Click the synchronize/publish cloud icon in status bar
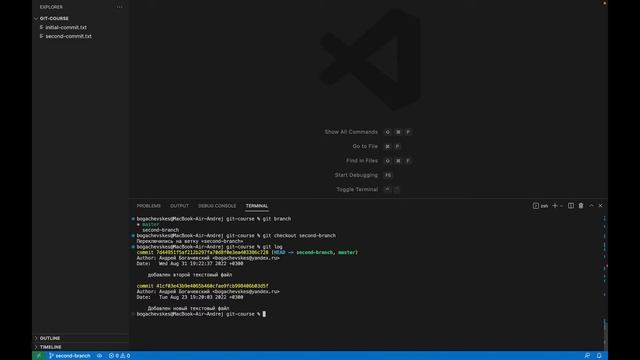 pyautogui.click(x=99, y=356)
